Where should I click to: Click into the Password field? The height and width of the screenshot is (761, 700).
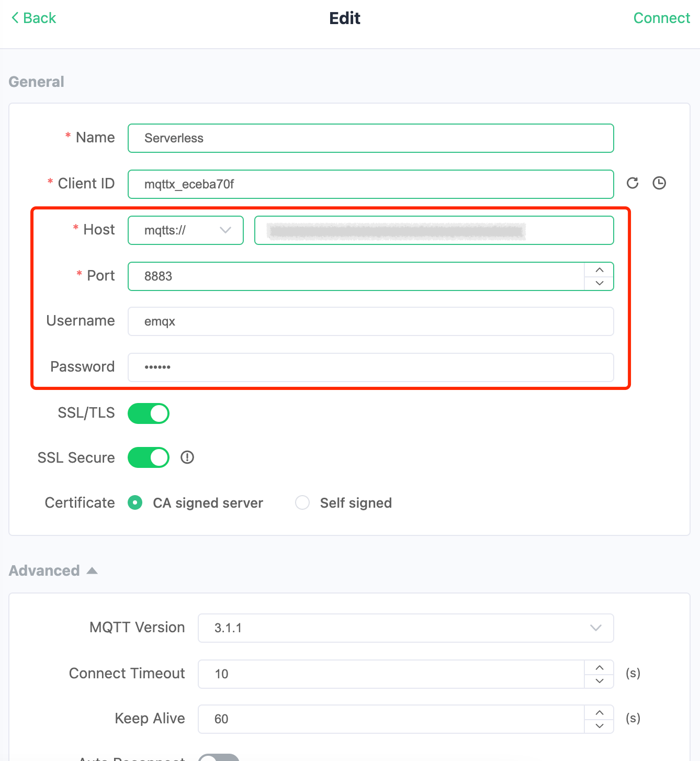370,367
